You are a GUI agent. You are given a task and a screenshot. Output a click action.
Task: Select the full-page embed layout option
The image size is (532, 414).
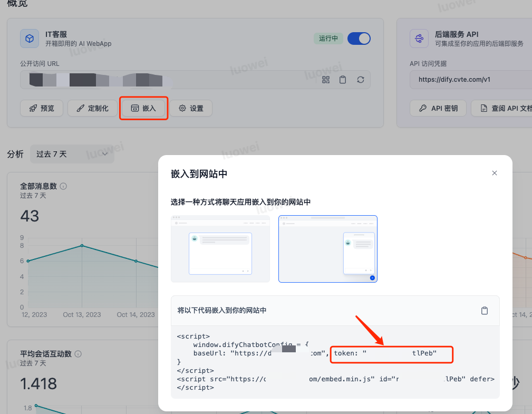click(x=220, y=249)
